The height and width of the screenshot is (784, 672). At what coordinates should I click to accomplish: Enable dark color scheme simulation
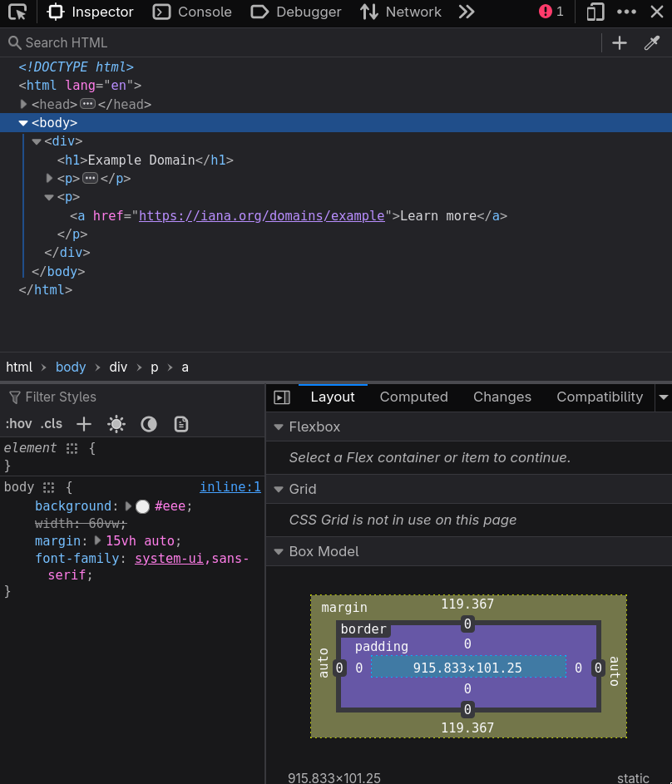[x=149, y=424]
